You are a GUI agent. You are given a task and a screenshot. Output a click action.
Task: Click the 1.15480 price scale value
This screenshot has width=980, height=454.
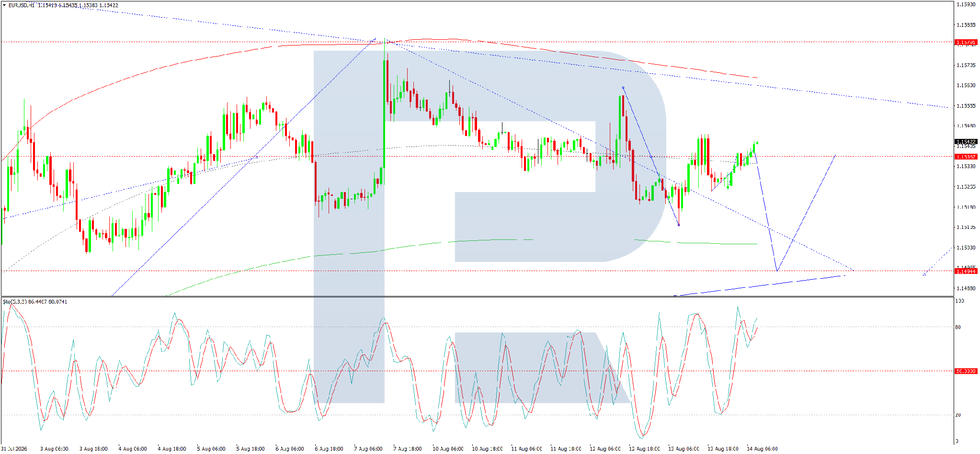coord(966,126)
